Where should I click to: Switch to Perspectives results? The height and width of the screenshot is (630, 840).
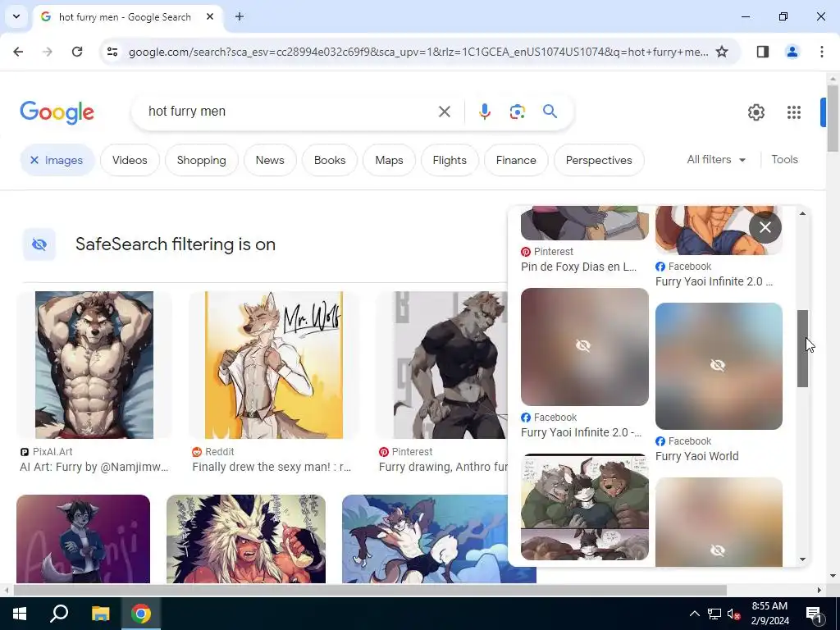(599, 160)
